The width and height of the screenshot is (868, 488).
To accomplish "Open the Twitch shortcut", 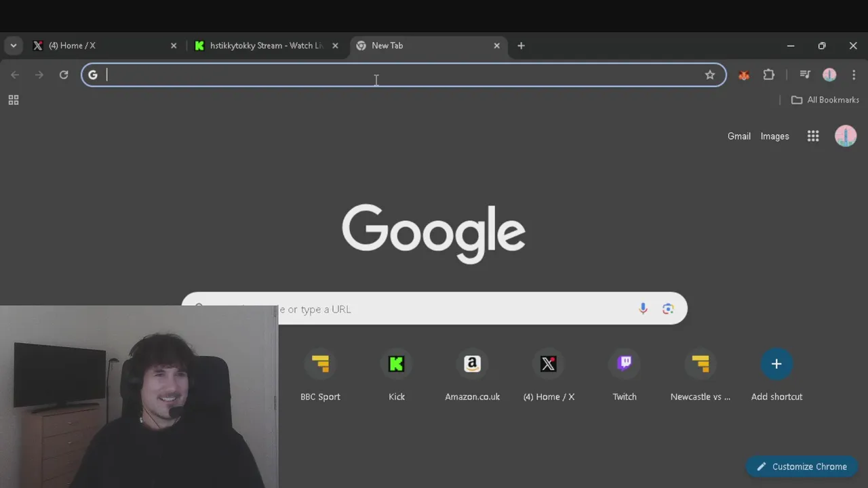I will pyautogui.click(x=625, y=376).
